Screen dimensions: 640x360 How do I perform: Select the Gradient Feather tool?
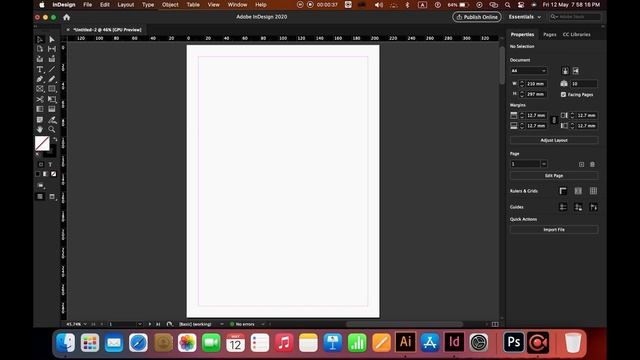tap(52, 109)
